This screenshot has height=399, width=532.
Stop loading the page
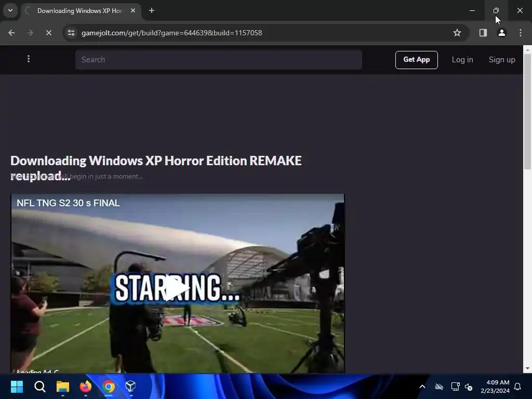(48, 33)
